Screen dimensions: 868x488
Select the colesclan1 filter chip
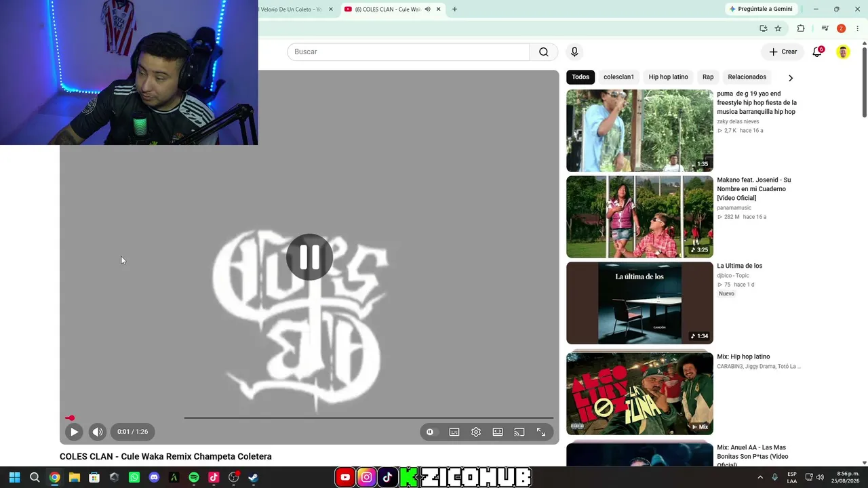[x=618, y=77]
